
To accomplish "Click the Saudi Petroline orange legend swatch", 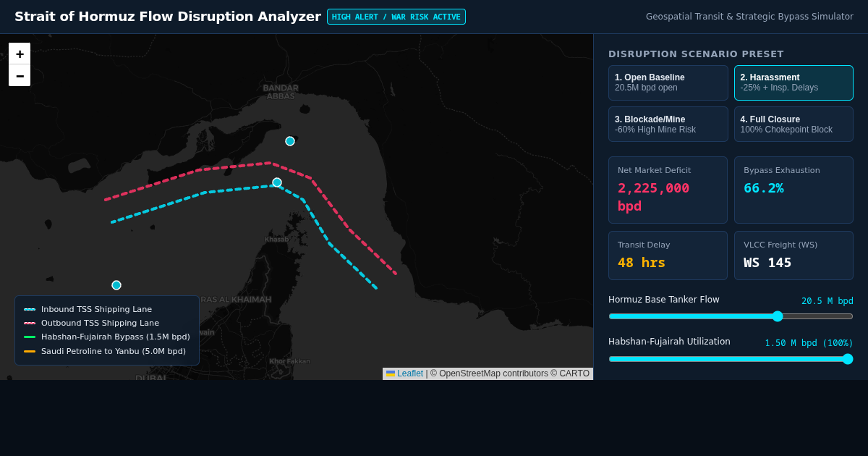I will point(30,351).
